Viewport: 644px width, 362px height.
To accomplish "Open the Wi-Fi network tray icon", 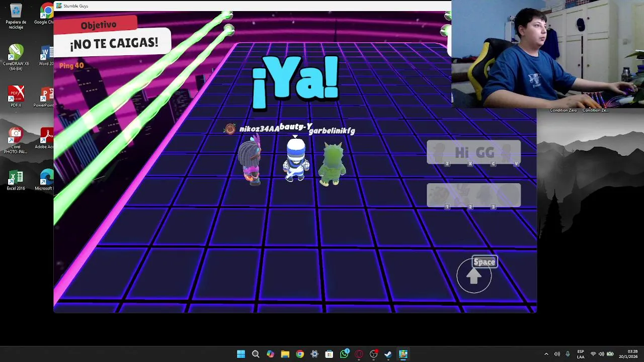I will pyautogui.click(x=593, y=354).
